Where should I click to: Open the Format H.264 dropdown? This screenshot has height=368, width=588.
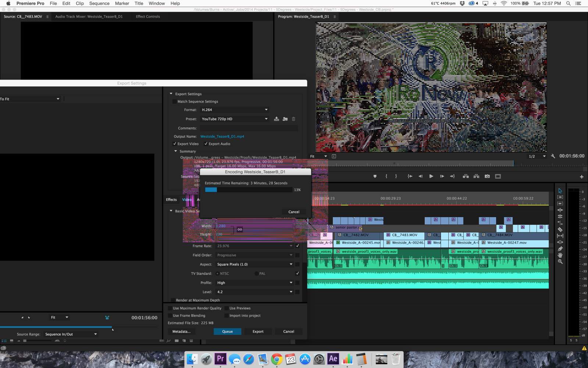coord(234,110)
